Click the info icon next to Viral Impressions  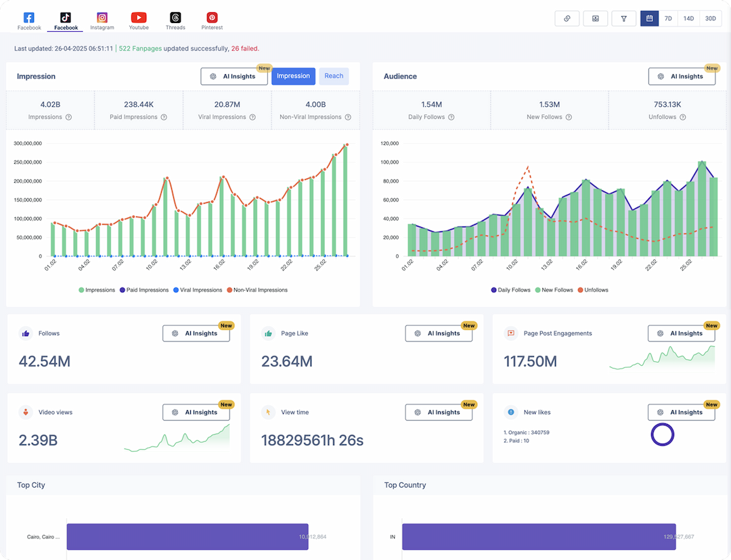252,117
